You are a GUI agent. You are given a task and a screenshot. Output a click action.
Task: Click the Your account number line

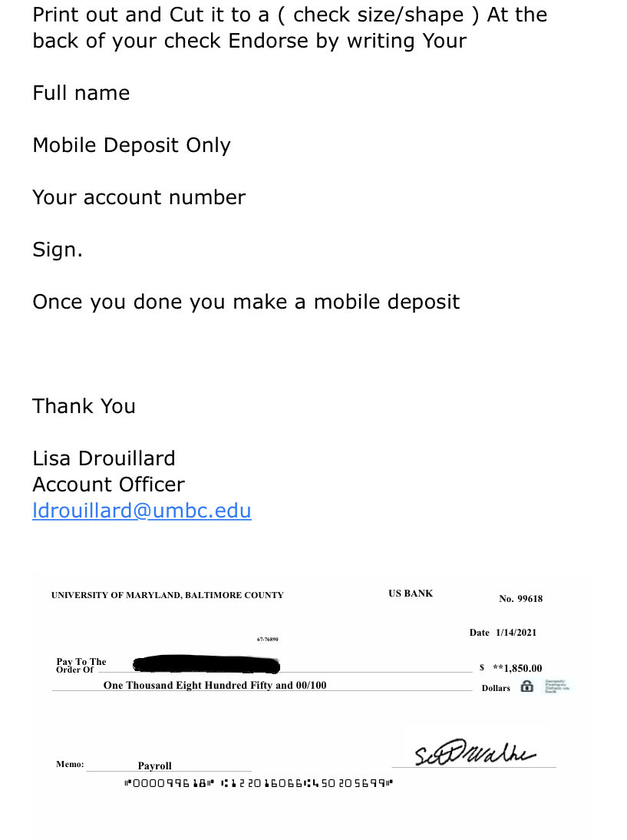(139, 197)
